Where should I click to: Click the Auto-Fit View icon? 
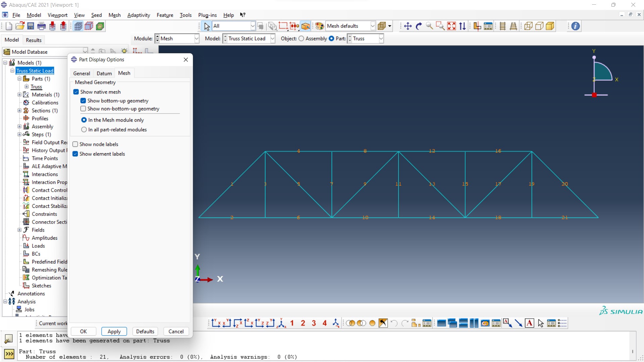[451, 26]
